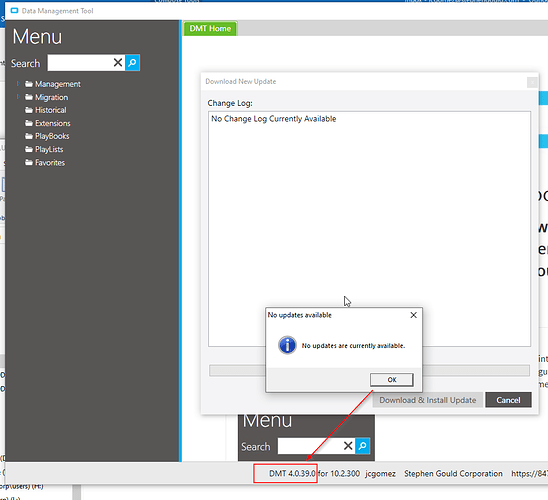Select the PlayBooks tree item label
Viewport: 548px width, 500px height.
click(52, 136)
